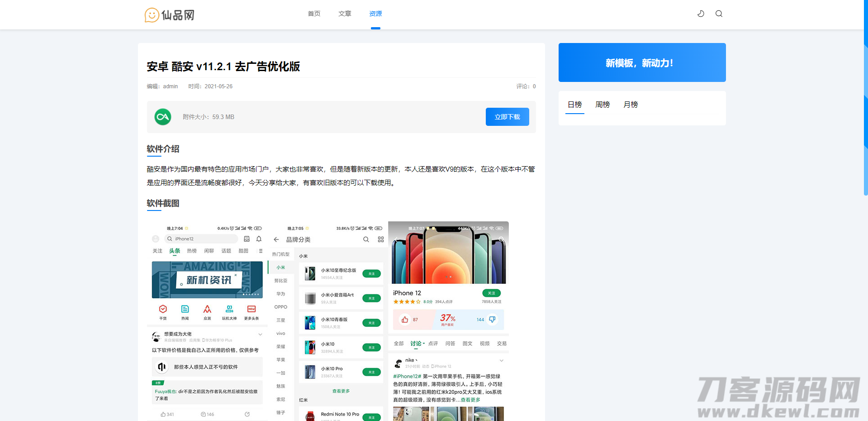This screenshot has width=868, height=421.
Task: Collapse the 想要成为大佬 card chevron
Action: click(260, 334)
